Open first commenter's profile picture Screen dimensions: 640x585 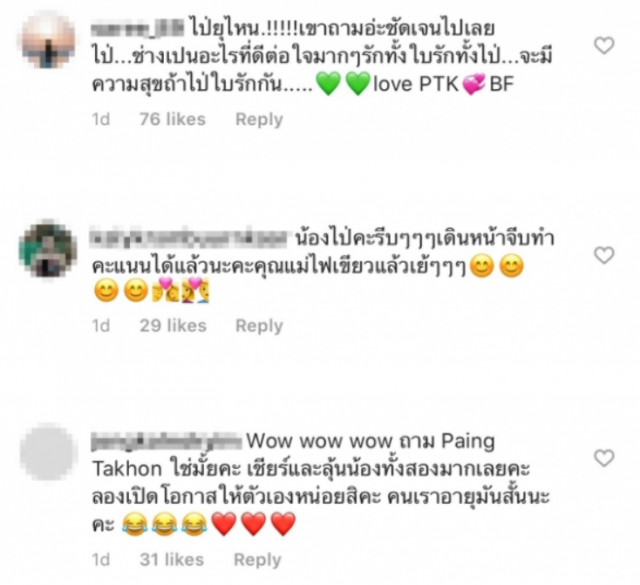coord(48,41)
